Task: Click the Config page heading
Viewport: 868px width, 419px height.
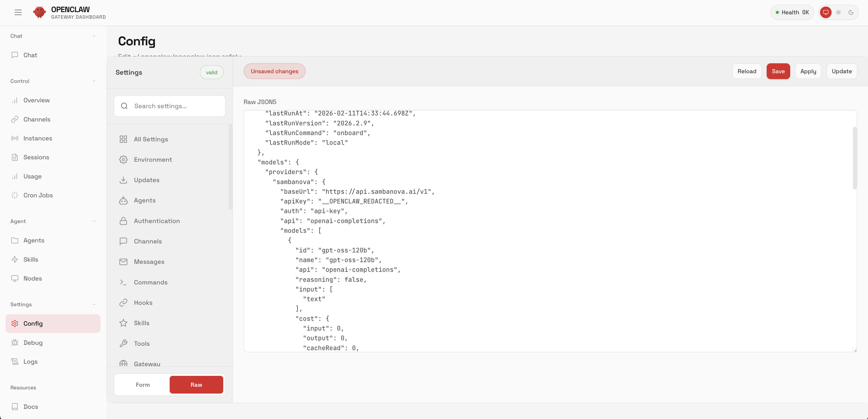Action: (136, 41)
